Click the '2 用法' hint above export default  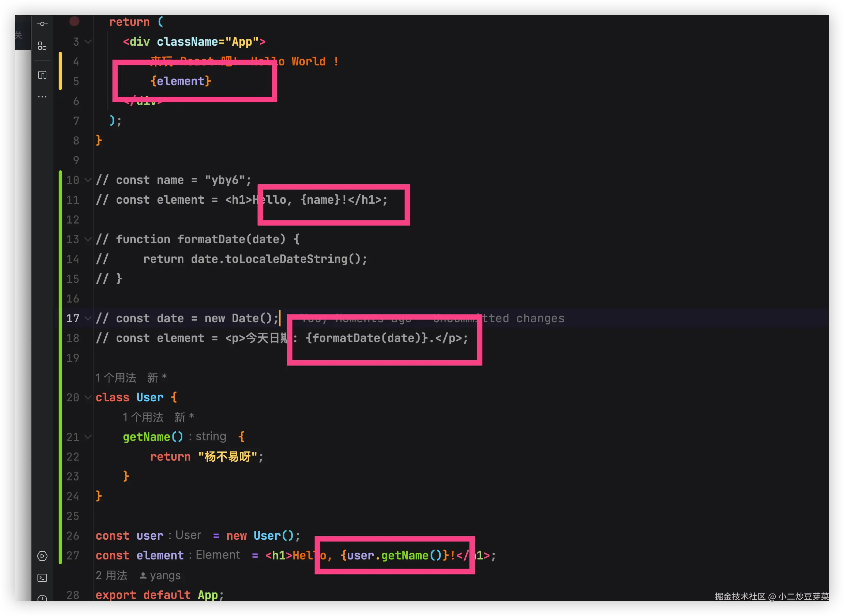tap(111, 576)
